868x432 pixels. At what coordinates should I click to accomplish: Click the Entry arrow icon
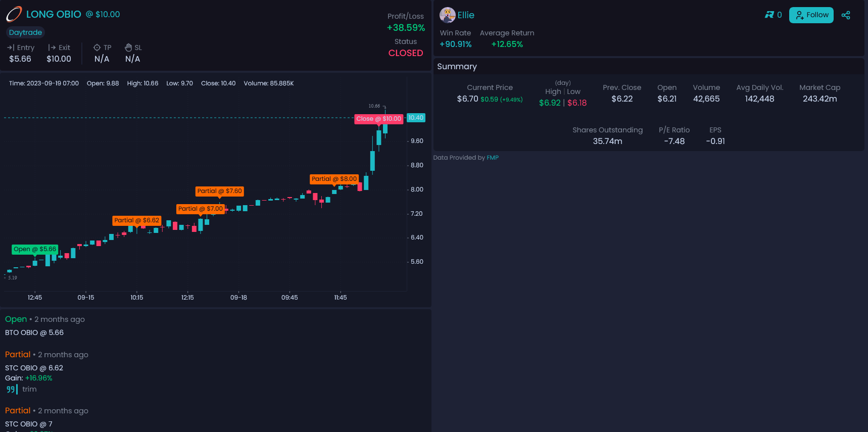coord(11,47)
